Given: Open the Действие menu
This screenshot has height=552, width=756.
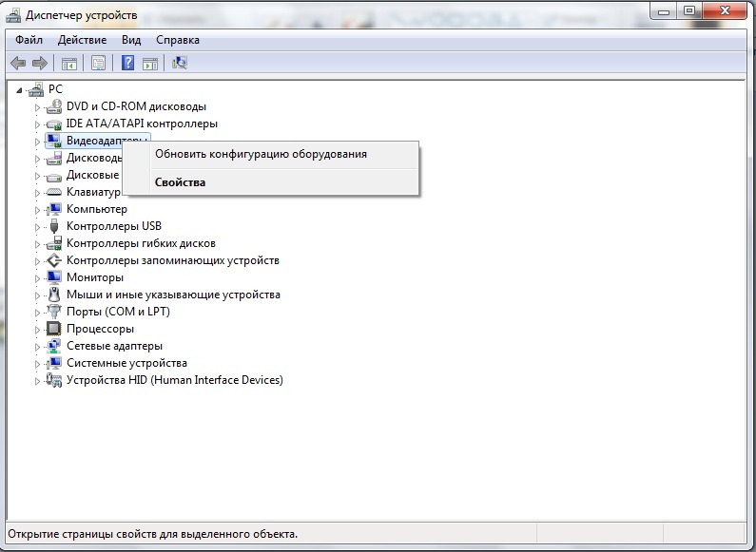Looking at the screenshot, I should tap(82, 40).
